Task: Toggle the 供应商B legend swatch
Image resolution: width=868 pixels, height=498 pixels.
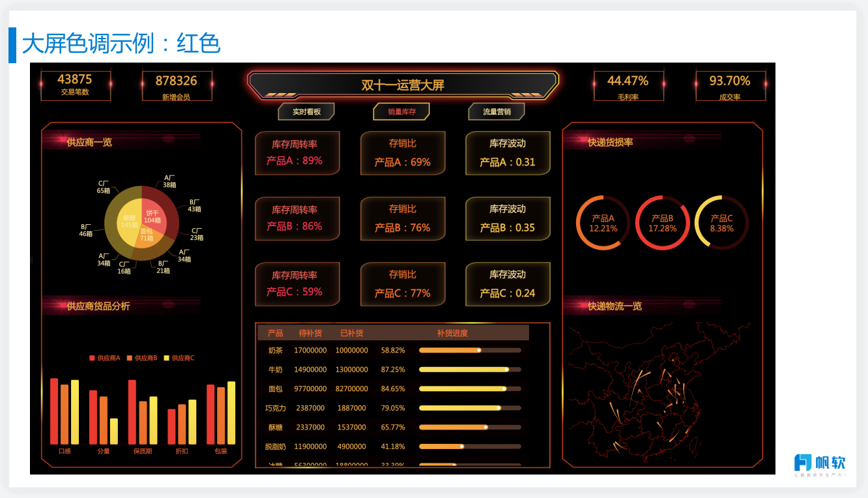Action: pos(130,358)
